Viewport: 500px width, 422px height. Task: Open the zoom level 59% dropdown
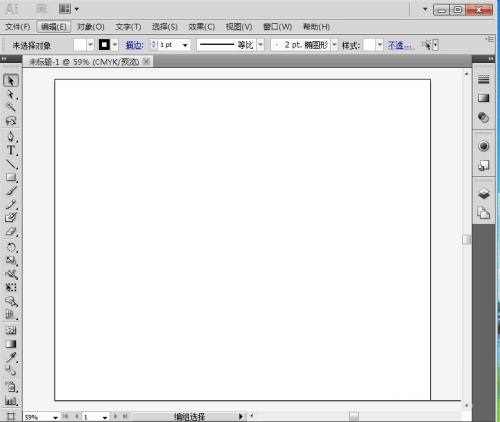point(55,417)
